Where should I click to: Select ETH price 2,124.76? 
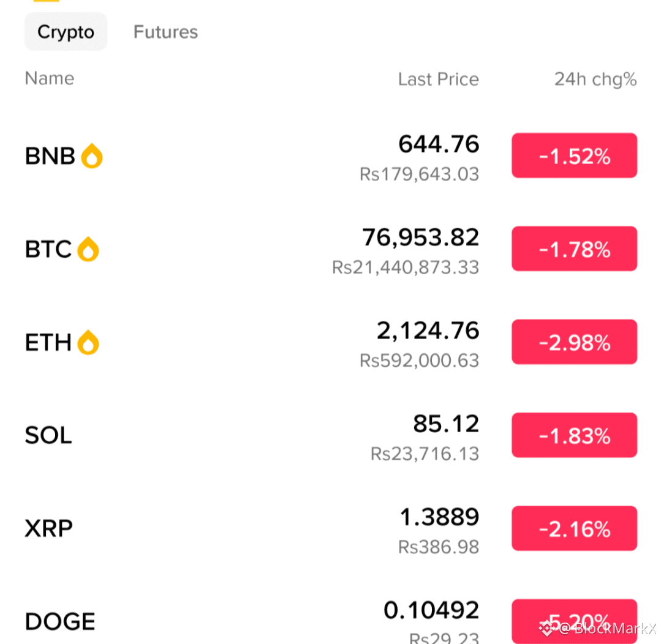click(x=428, y=331)
